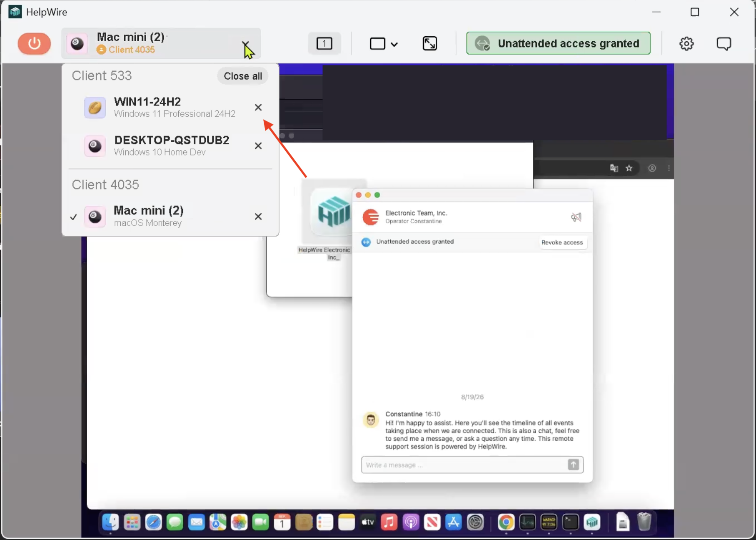Open Finder in the remote Dock
Viewport: 756px width, 540px height.
pyautogui.click(x=111, y=522)
